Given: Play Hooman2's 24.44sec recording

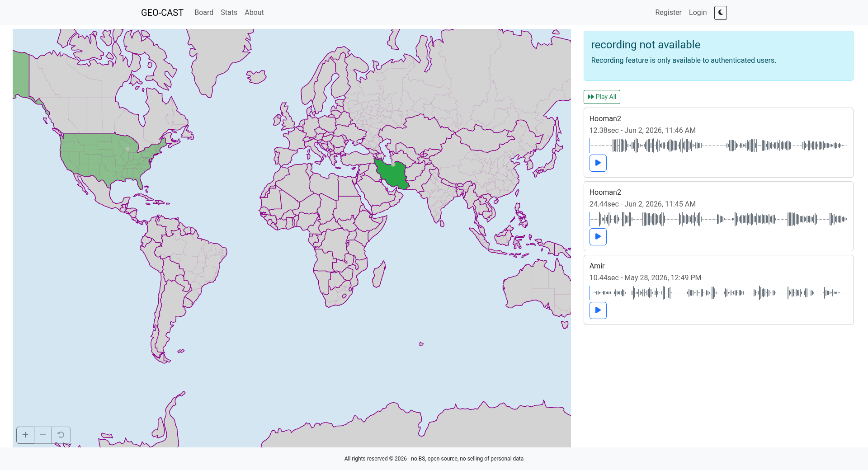Looking at the screenshot, I should point(598,237).
